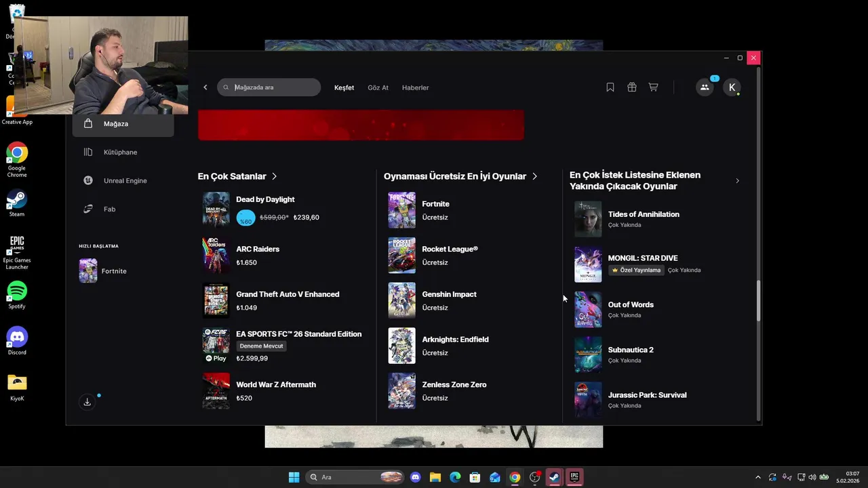Click the Fab sidebar icon

[x=88, y=209]
